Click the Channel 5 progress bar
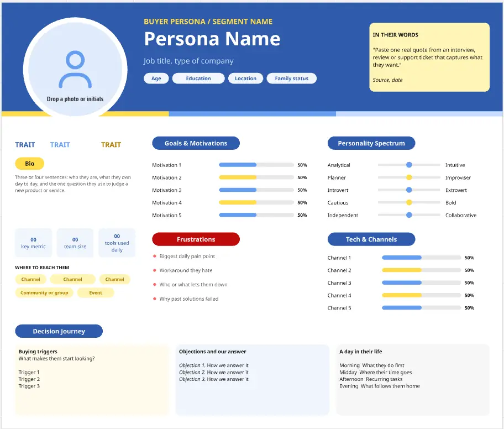The image size is (504, 429). click(422, 308)
